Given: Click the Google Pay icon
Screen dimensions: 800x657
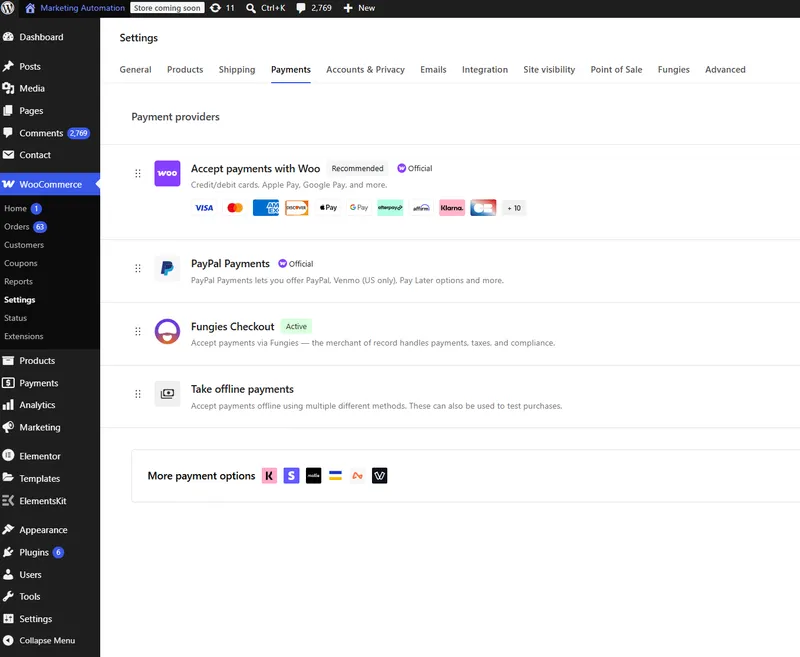Looking at the screenshot, I should point(359,208).
